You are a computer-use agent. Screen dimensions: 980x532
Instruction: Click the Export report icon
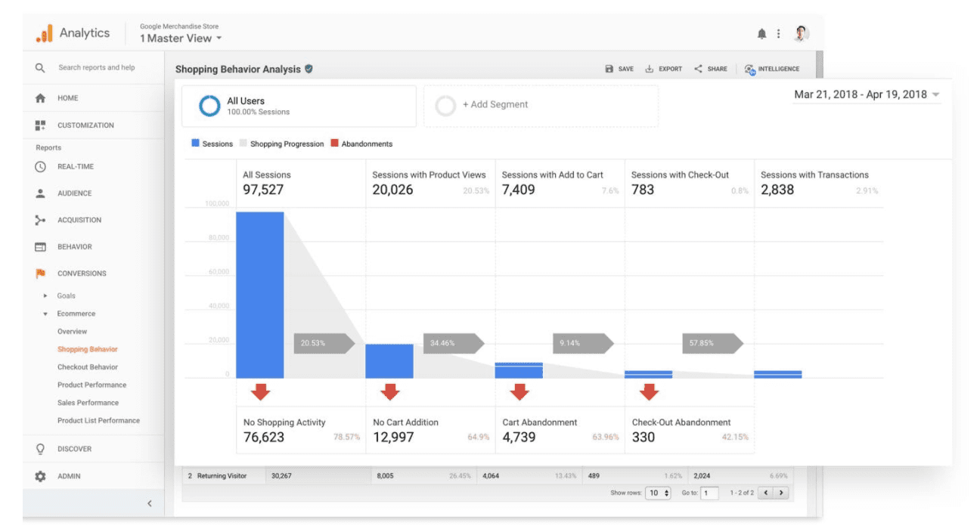649,69
